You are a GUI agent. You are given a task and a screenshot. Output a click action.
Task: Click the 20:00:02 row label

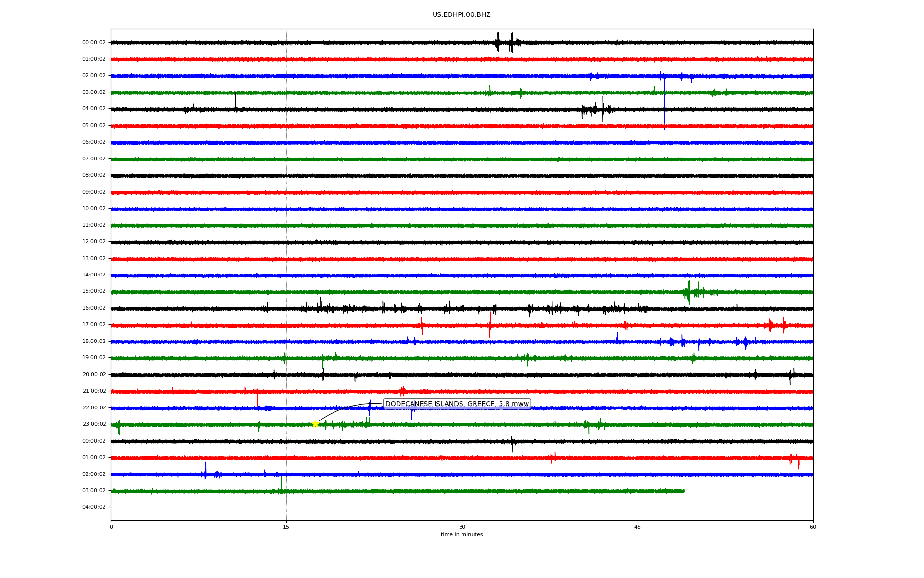pyautogui.click(x=94, y=374)
